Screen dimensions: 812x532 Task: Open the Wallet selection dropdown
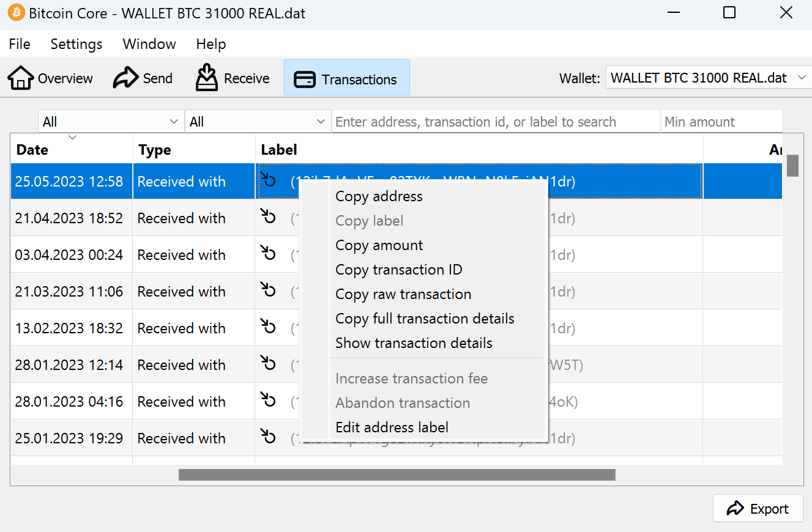point(708,78)
